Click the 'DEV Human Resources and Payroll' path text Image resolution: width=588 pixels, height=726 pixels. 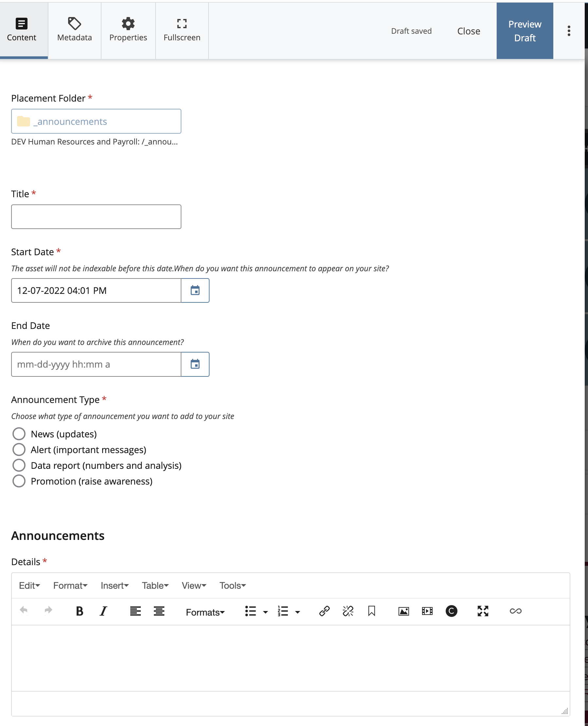(x=95, y=142)
